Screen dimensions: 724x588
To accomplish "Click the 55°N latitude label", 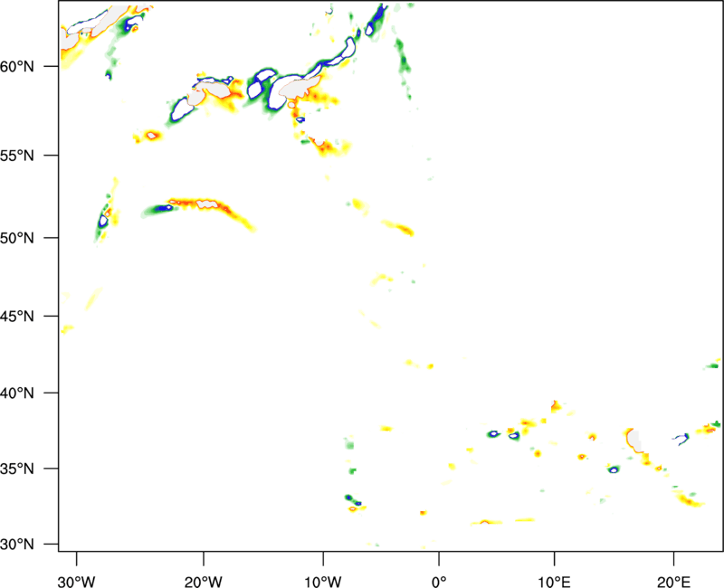I will click(x=17, y=156).
